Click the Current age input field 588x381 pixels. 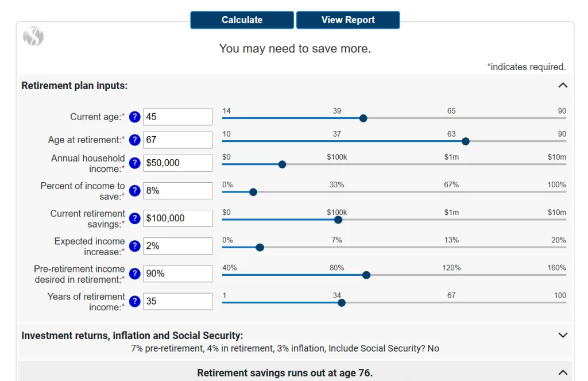pyautogui.click(x=177, y=117)
